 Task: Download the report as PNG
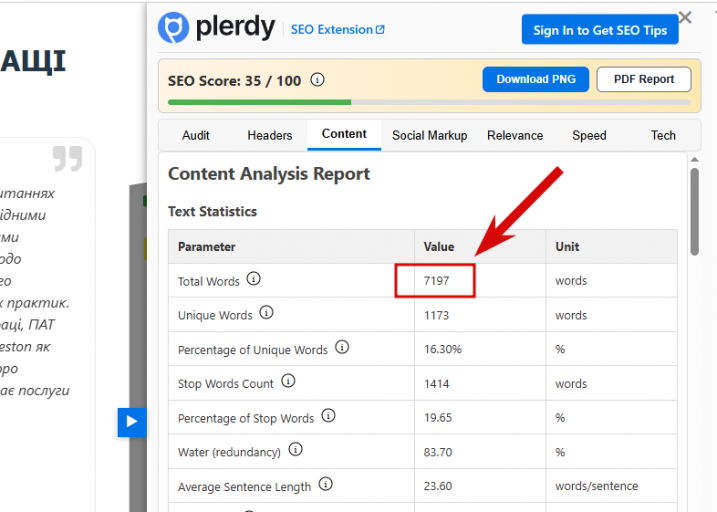[x=536, y=79]
